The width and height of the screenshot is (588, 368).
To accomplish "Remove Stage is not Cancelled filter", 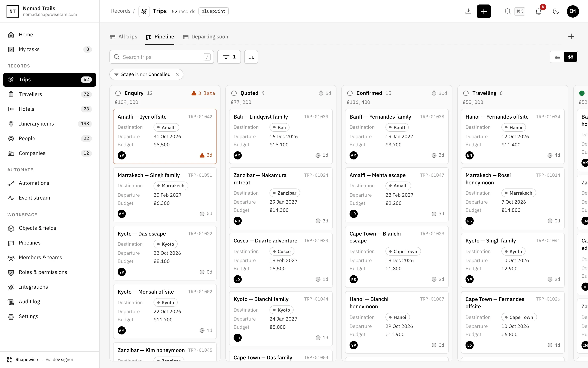I will [177, 74].
